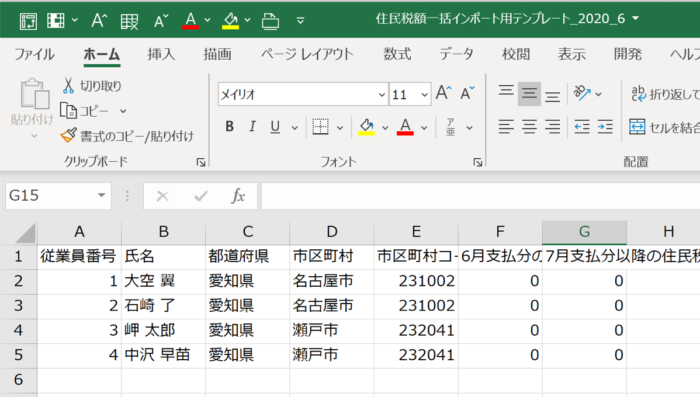Click Merge Cells (セルを結合) button

click(664, 127)
